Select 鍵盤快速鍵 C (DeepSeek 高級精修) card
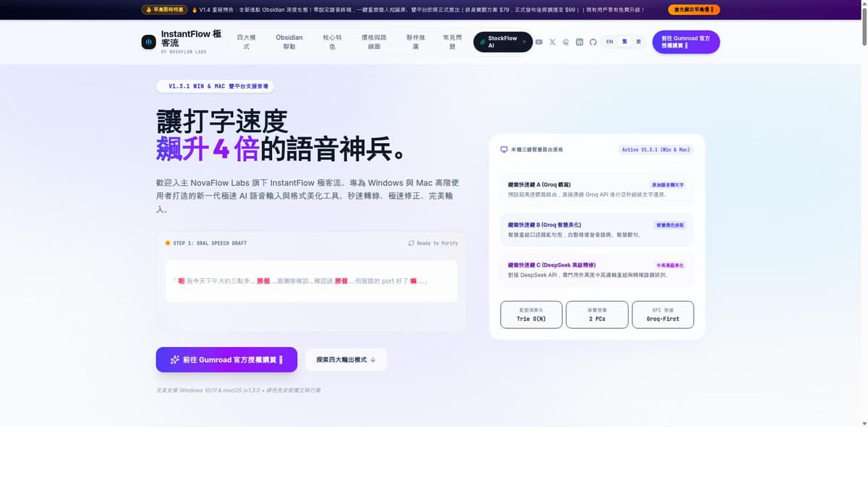868x488 pixels. click(x=597, y=270)
